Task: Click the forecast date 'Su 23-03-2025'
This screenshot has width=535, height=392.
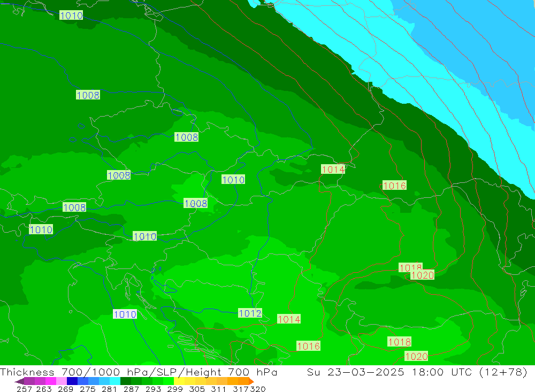Action: coord(355,372)
